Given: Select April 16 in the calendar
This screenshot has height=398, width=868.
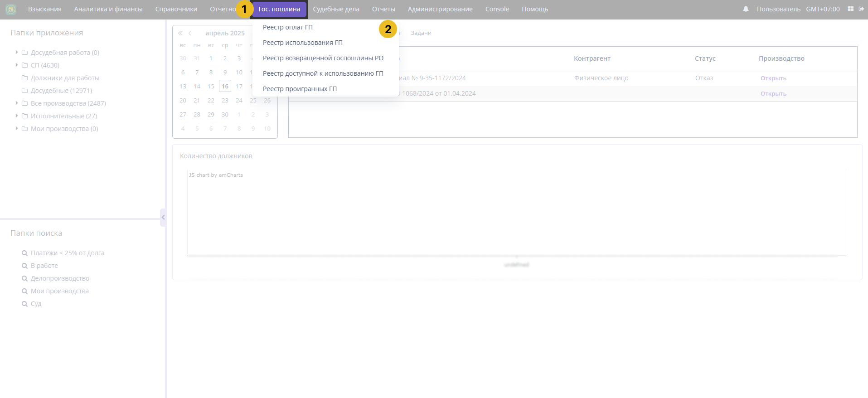Looking at the screenshot, I should pyautogui.click(x=225, y=86).
